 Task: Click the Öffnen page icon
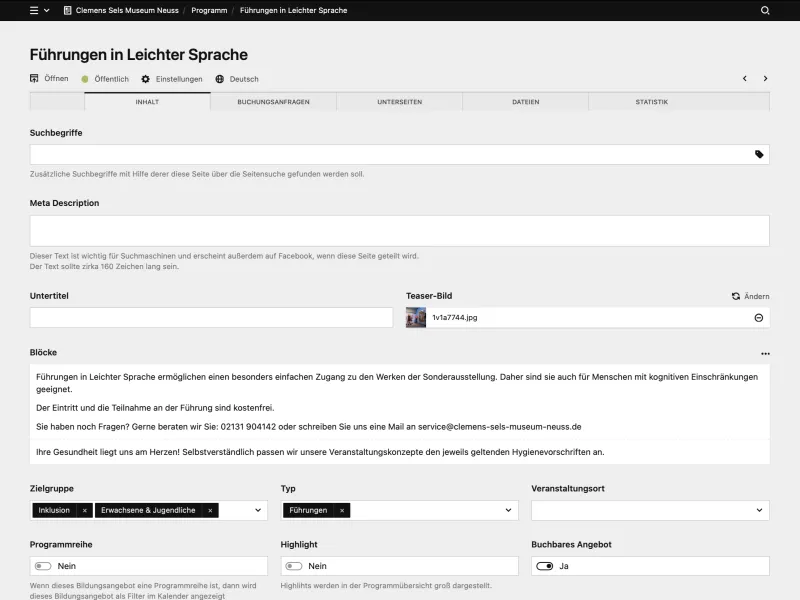[x=32, y=78]
